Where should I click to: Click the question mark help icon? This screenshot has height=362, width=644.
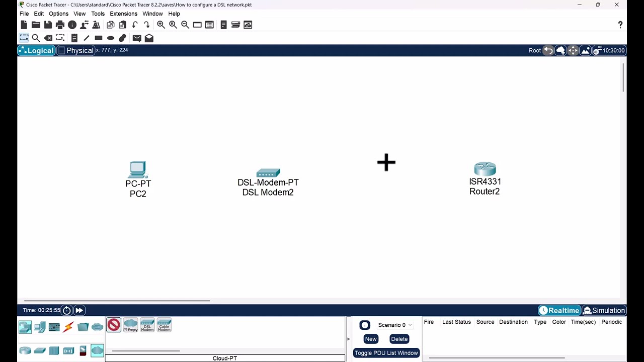pyautogui.click(x=620, y=25)
